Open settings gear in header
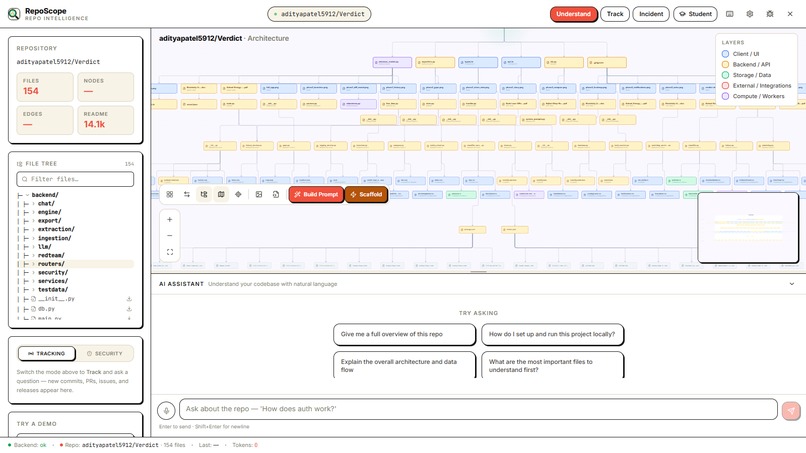 (x=749, y=14)
